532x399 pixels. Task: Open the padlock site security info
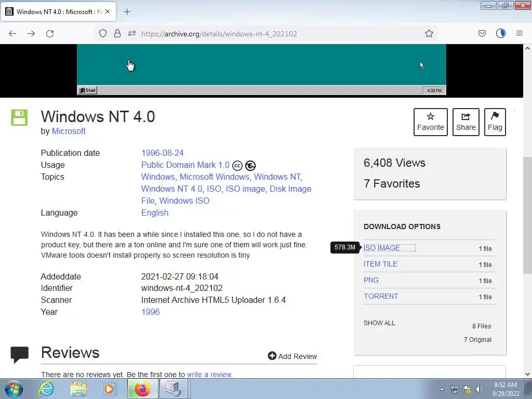pos(117,33)
